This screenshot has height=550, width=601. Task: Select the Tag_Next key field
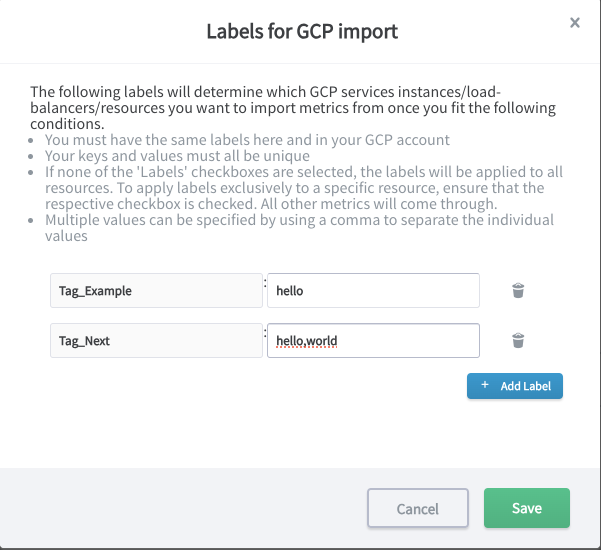pos(155,341)
